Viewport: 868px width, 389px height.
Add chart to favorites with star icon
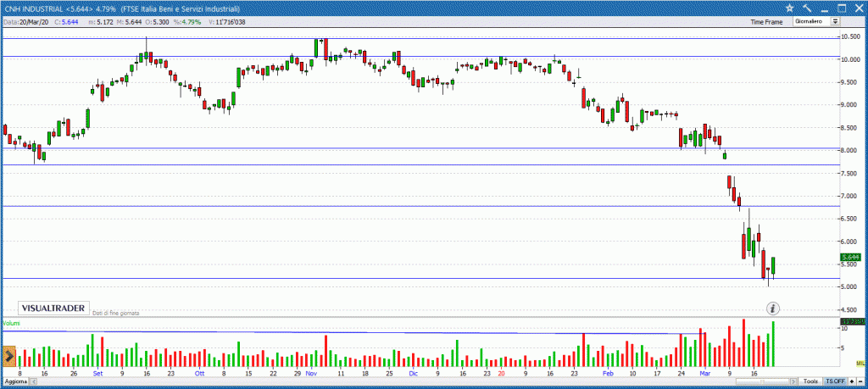[790, 8]
